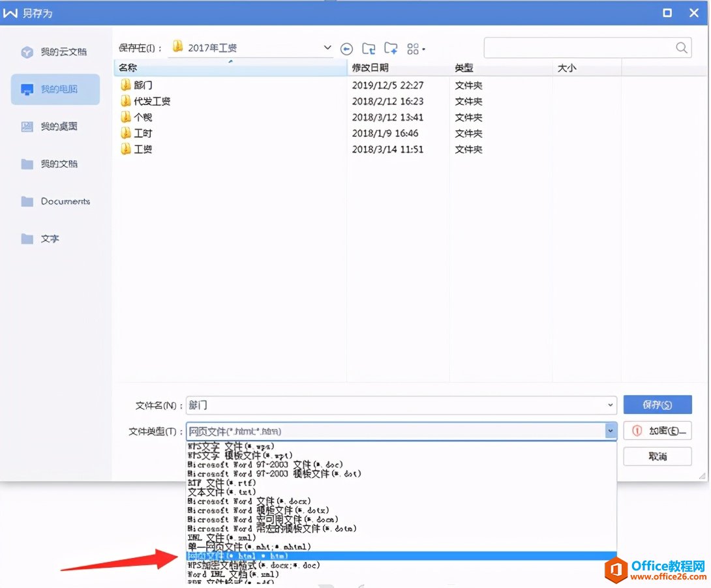Select the 部门 folder
Image resolution: width=711 pixels, height=588 pixels.
(x=136, y=85)
